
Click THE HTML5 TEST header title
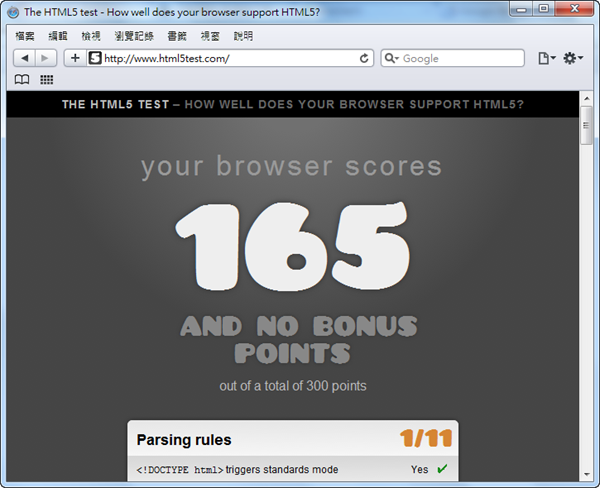pos(116,104)
